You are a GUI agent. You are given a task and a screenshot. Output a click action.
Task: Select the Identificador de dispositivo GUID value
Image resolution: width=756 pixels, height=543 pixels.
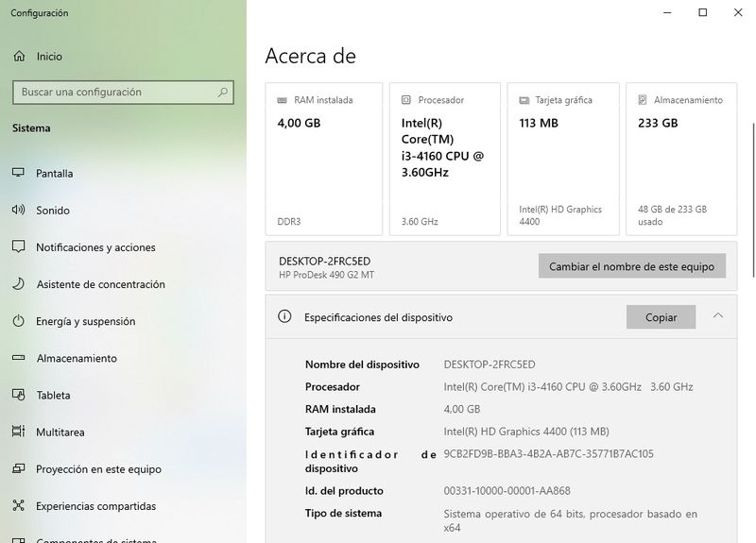[548, 454]
